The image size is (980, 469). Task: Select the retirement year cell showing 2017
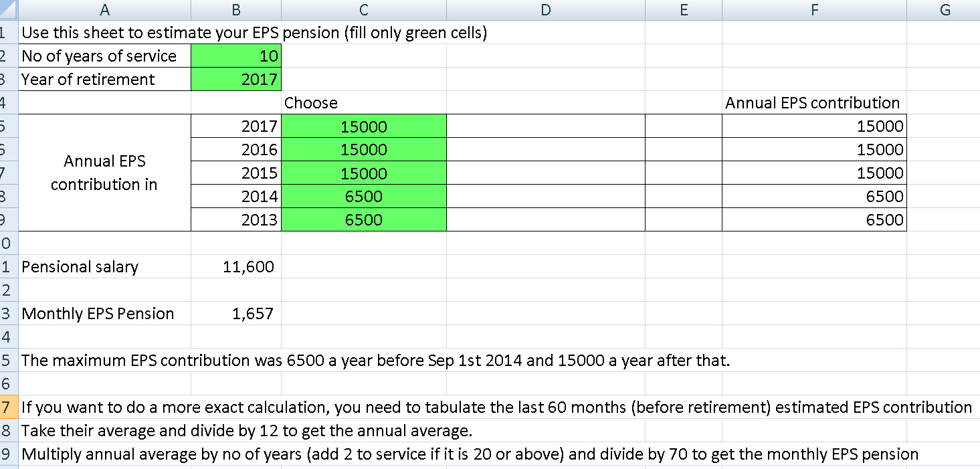click(x=236, y=79)
